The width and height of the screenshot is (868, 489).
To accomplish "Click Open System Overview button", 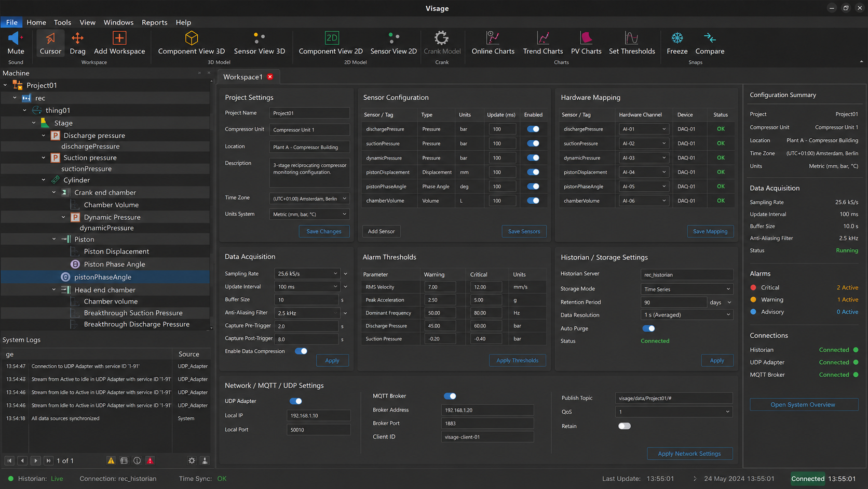I will [x=804, y=405].
